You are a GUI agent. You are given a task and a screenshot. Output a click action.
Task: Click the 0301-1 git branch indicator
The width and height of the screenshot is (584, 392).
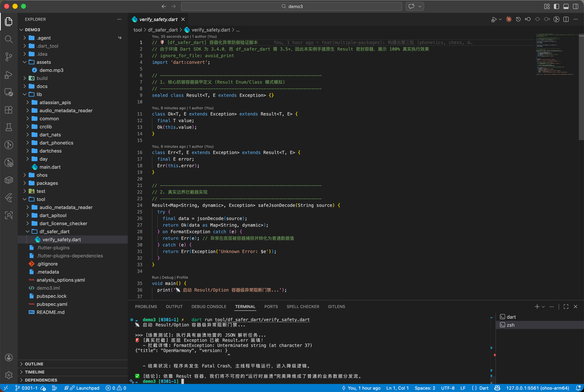[x=27, y=388]
